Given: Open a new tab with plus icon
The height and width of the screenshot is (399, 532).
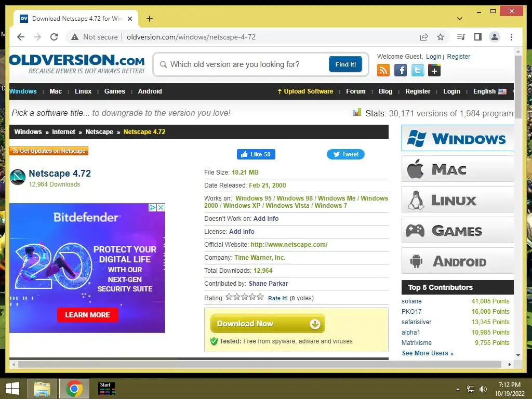Looking at the screenshot, I should click(x=150, y=19).
